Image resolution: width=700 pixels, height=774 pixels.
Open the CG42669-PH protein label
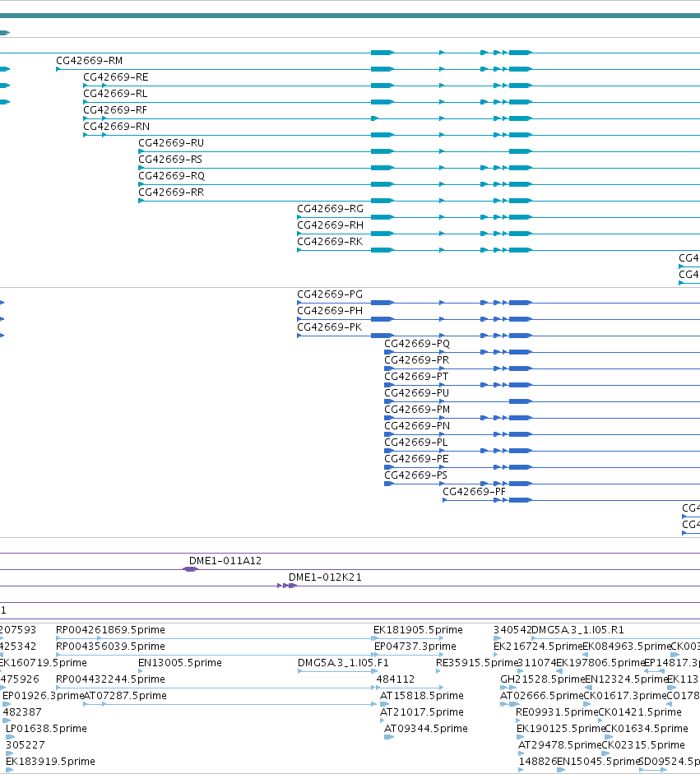click(x=330, y=310)
